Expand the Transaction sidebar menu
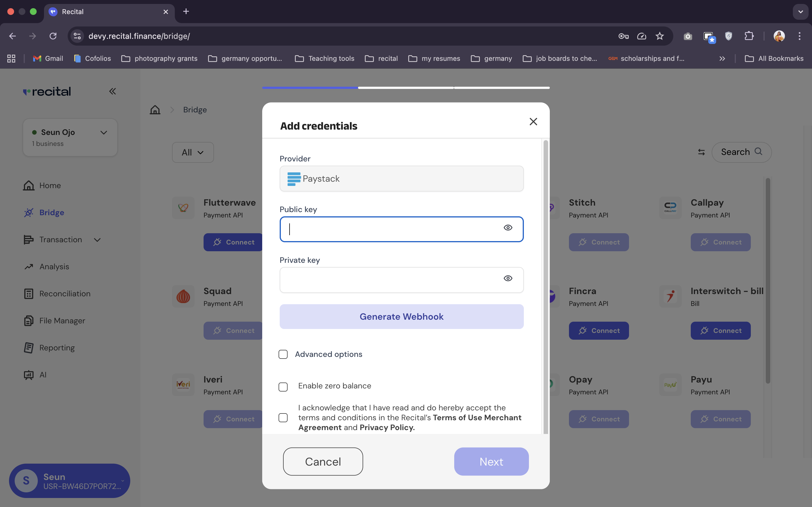 click(97, 239)
